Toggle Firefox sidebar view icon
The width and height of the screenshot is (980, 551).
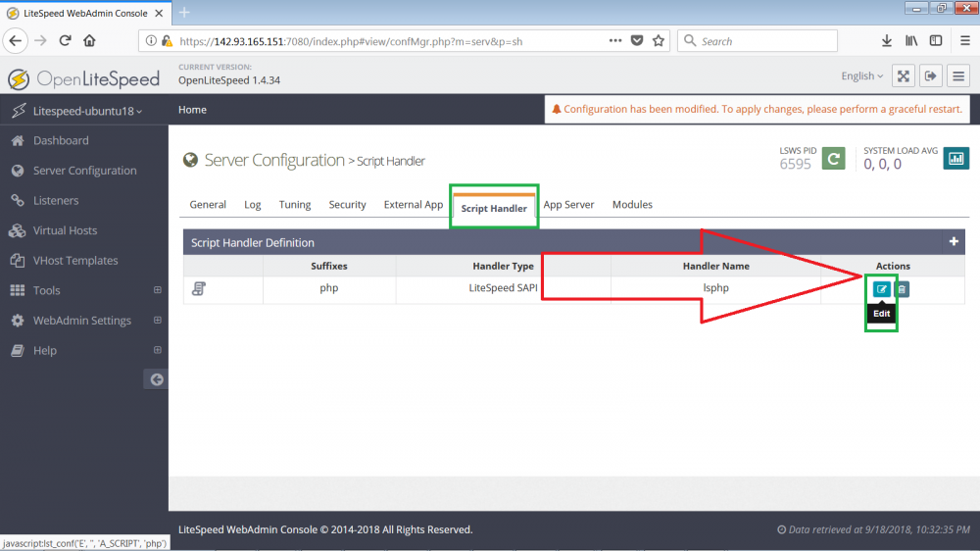[x=936, y=41]
